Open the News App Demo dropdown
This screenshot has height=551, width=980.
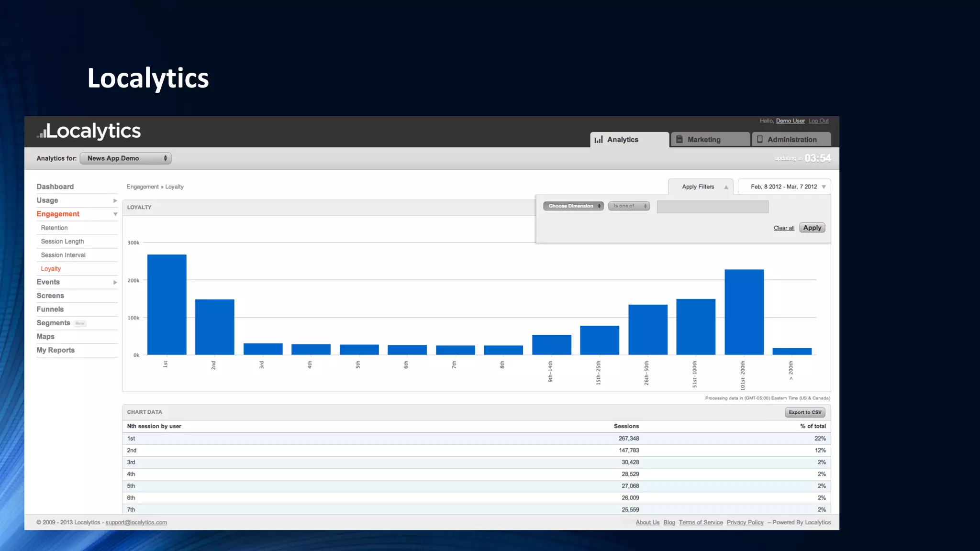pos(125,158)
